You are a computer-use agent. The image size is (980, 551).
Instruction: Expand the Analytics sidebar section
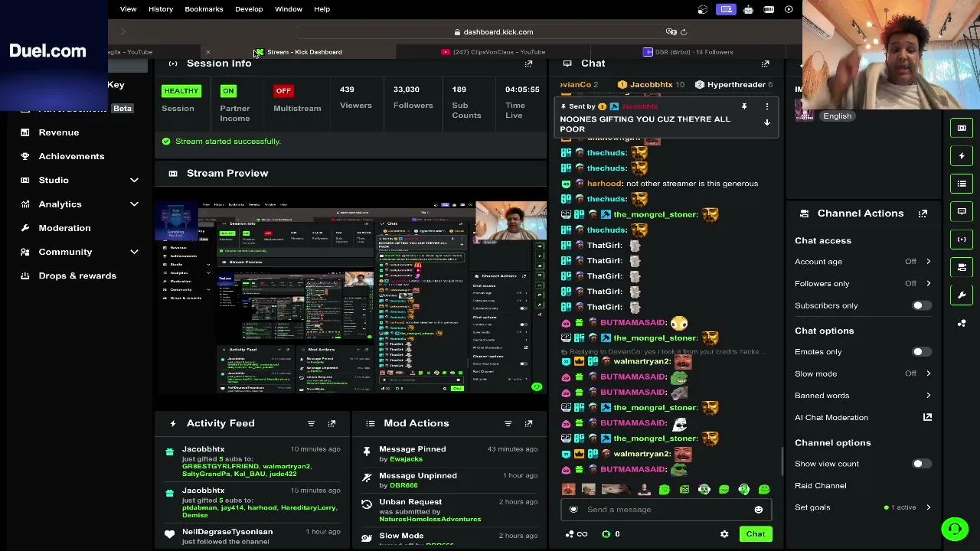pyautogui.click(x=134, y=204)
